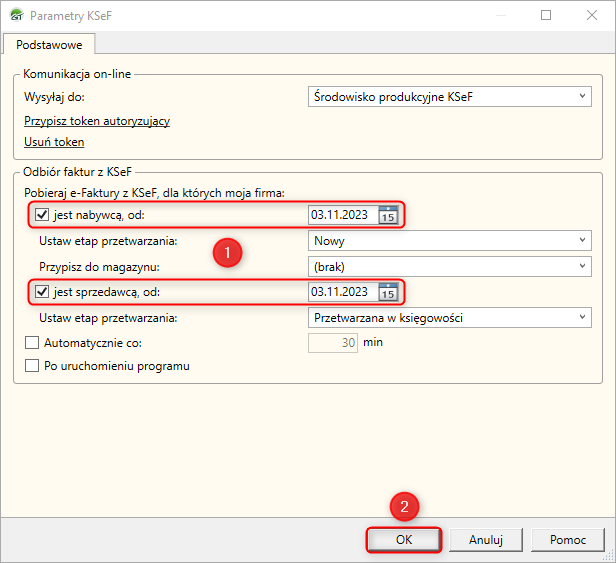Image resolution: width=616 pixels, height=563 pixels.
Task: Enable 'Automatycznie co:' checkbox
Action: point(32,343)
